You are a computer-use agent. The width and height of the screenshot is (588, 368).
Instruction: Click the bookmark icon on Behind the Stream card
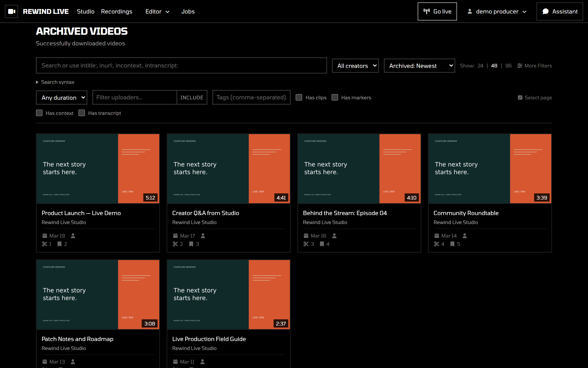322,244
